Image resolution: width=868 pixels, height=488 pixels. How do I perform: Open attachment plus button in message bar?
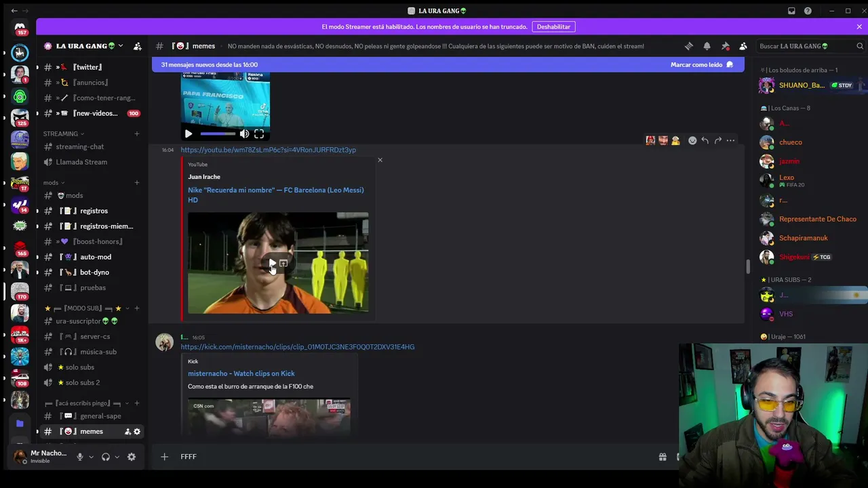(x=164, y=457)
